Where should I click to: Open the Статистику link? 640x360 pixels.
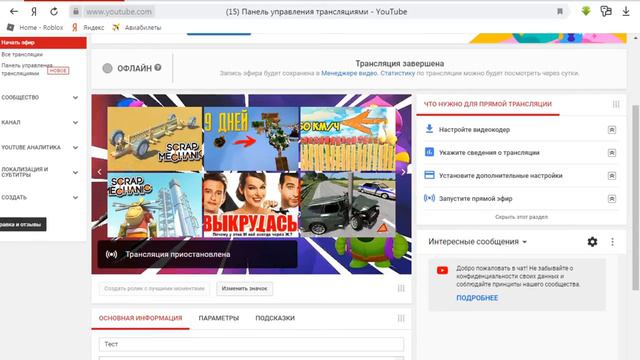pos(398,73)
